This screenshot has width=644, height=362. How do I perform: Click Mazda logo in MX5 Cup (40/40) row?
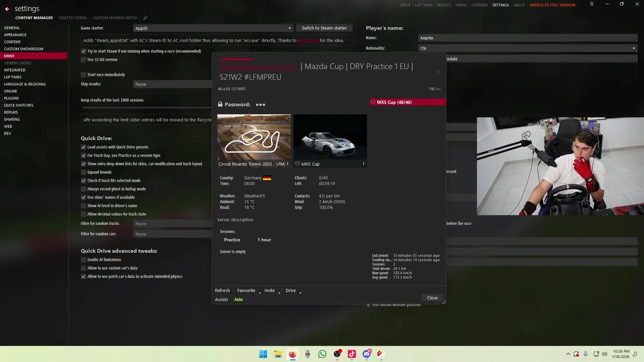point(373,102)
